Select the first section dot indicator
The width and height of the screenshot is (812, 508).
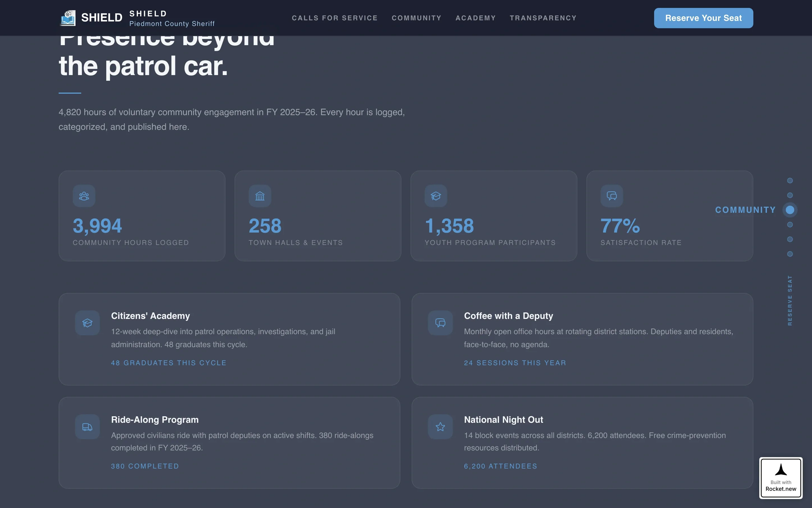(790, 181)
